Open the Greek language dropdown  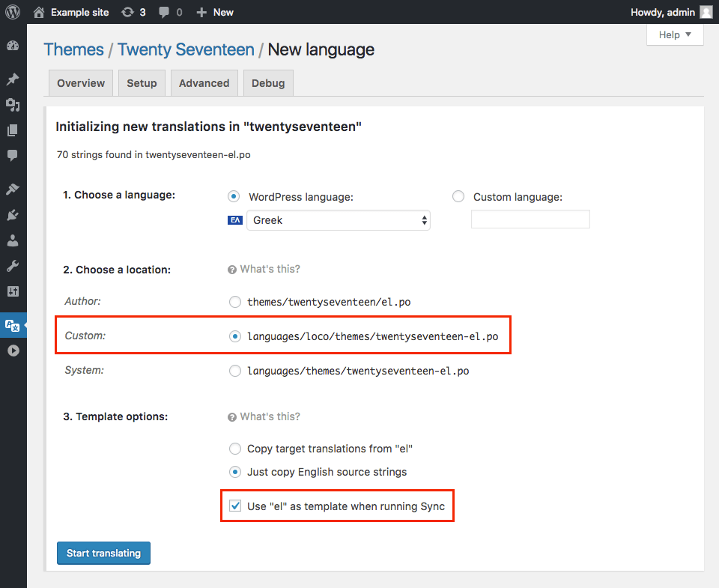pyautogui.click(x=339, y=220)
